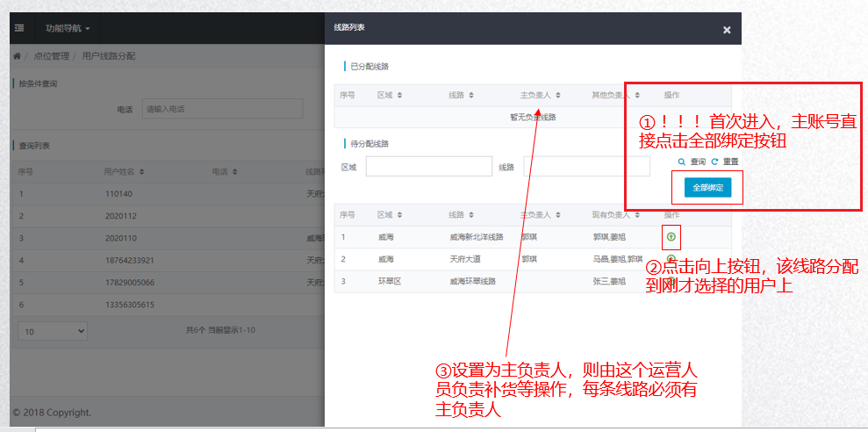
Task: Click 序号 header of 已分配线路 table
Action: point(347,95)
